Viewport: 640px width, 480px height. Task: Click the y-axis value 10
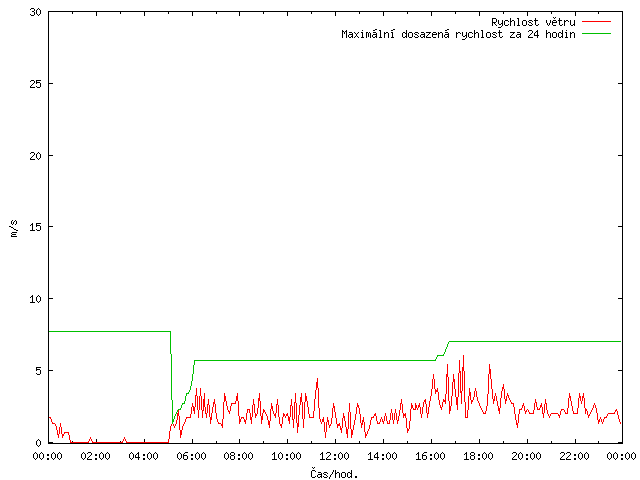click(x=36, y=299)
